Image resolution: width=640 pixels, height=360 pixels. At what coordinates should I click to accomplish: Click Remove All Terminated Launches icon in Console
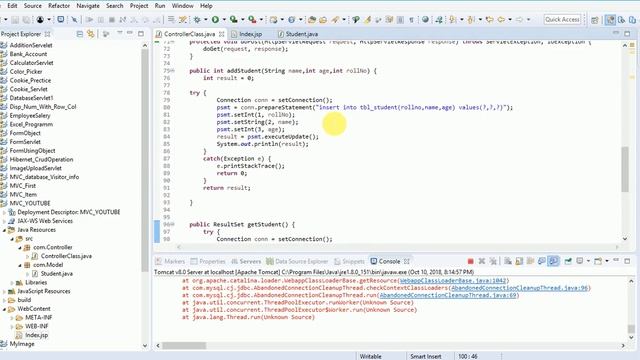tap(493, 261)
